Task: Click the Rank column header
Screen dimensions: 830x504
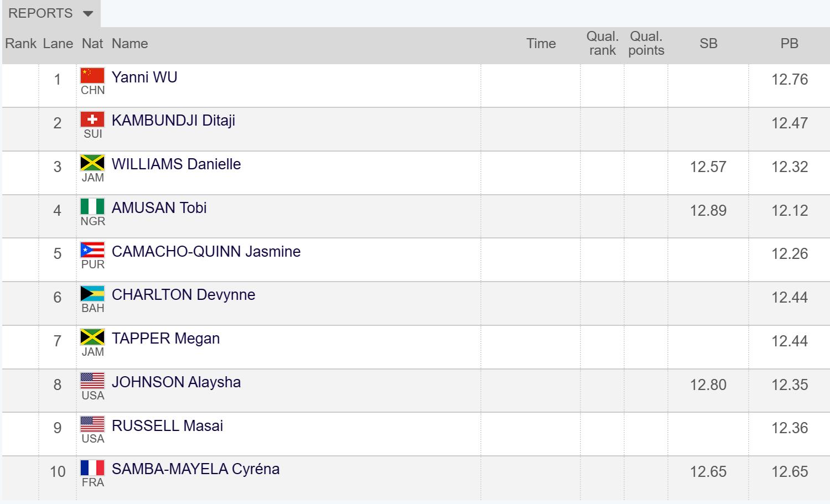Action: tap(20, 44)
